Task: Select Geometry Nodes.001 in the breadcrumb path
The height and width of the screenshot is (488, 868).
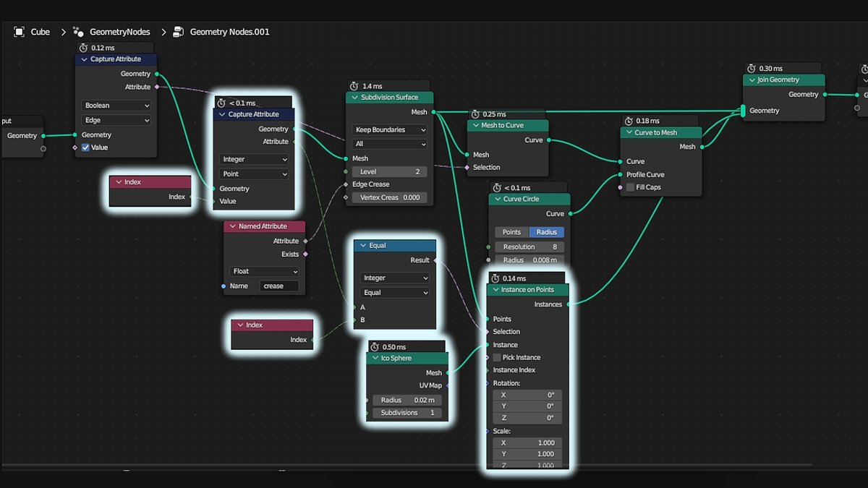Action: tap(228, 31)
